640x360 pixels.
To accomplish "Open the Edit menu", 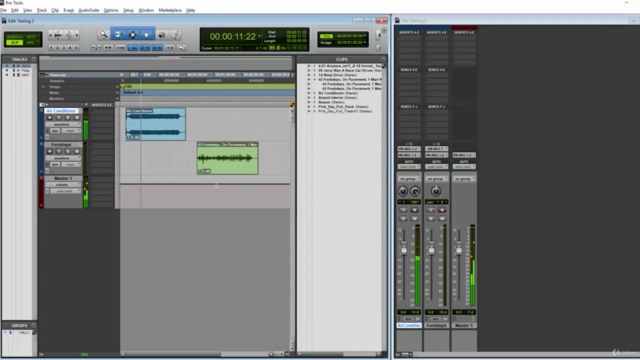I will pos(15,10).
